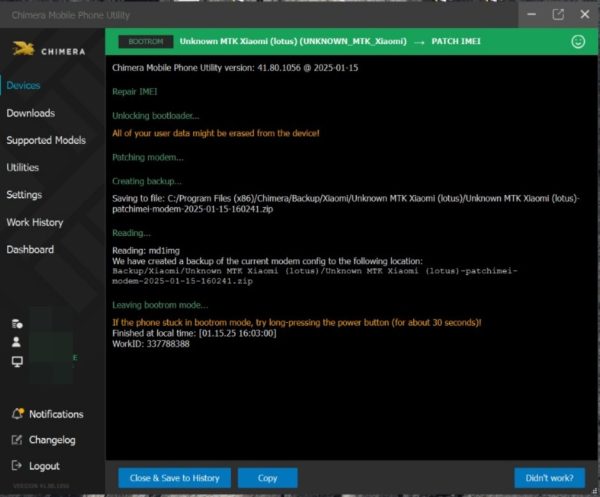This screenshot has width=600, height=497.
Task: Click the Didn't work? button
Action: point(549,478)
